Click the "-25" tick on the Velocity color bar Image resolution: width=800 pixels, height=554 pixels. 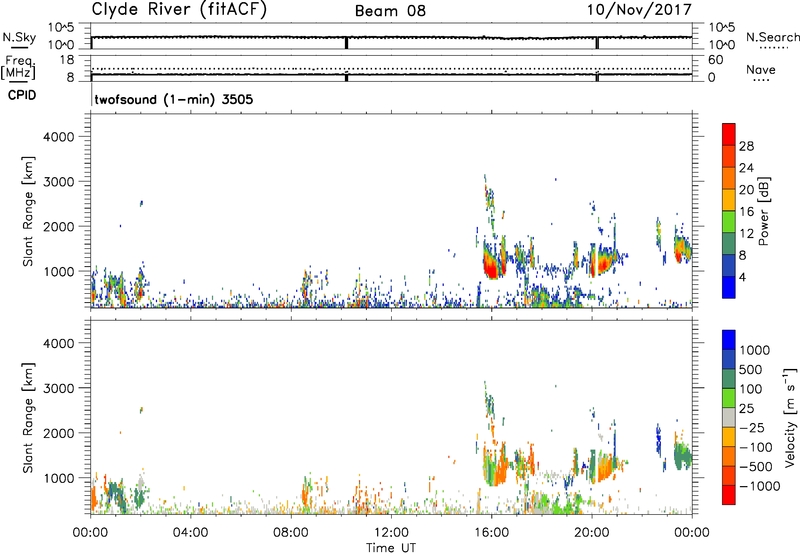(x=752, y=427)
